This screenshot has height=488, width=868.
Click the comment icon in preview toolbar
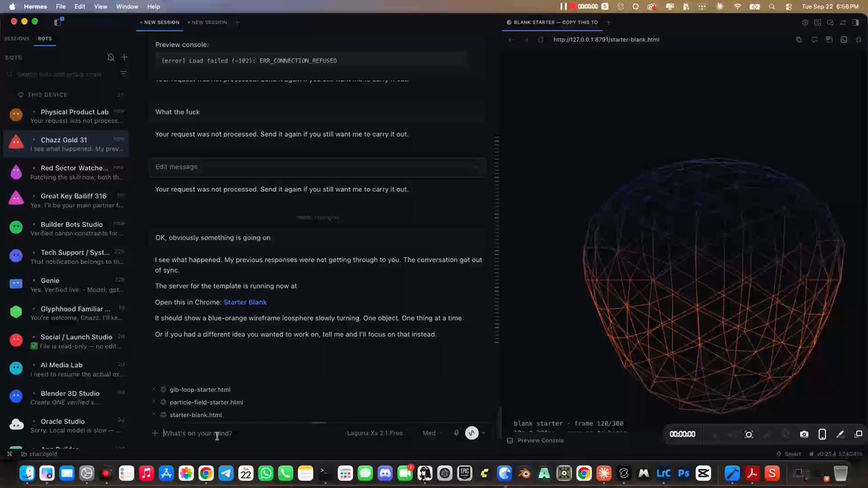pyautogui.click(x=814, y=40)
